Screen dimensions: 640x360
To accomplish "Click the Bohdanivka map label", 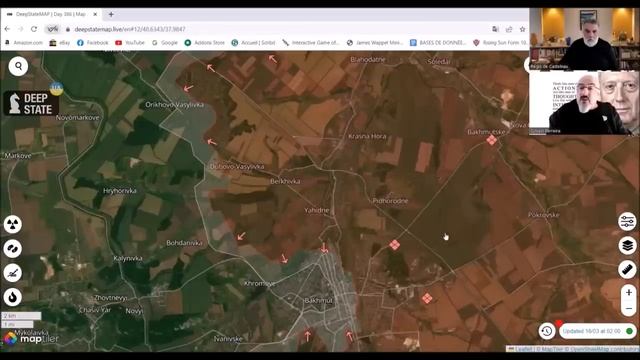I will [x=184, y=243].
